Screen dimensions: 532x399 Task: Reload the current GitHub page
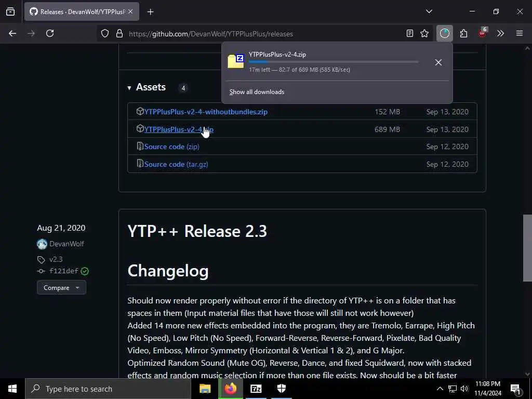tap(50, 33)
